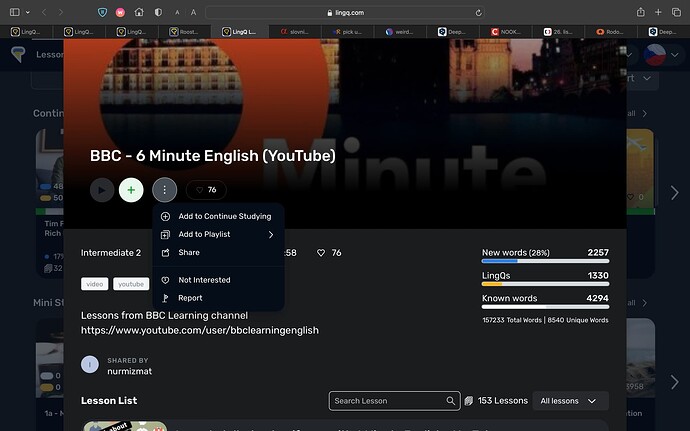
Task: Click the nurmizmat avatar circle
Action: point(90,365)
